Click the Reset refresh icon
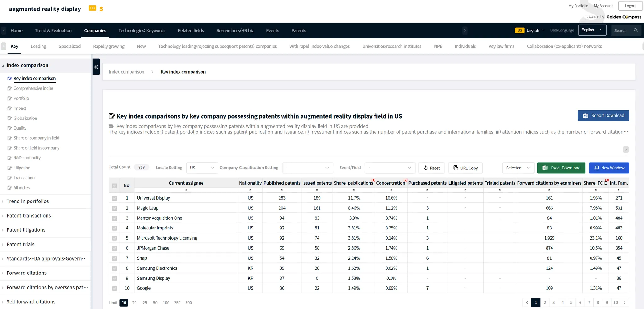Image resolution: width=644 pixels, height=309 pixels. [425, 168]
